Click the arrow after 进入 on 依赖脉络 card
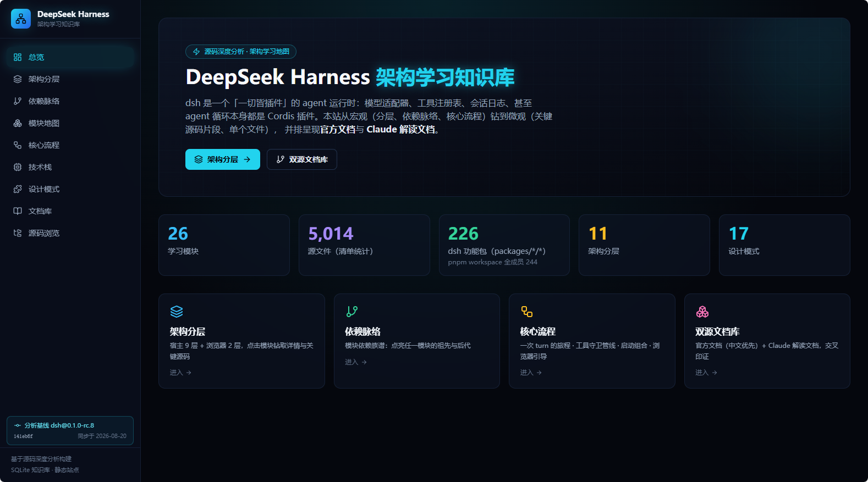 coord(364,362)
